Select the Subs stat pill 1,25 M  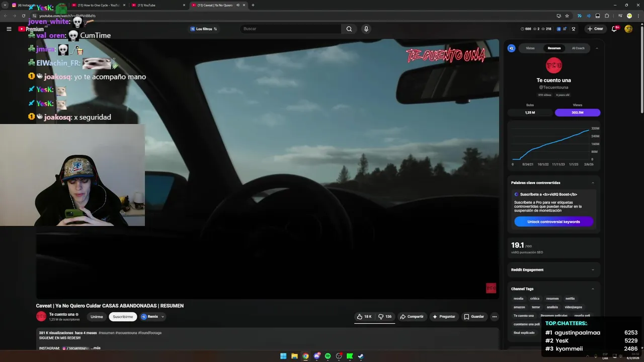530,113
